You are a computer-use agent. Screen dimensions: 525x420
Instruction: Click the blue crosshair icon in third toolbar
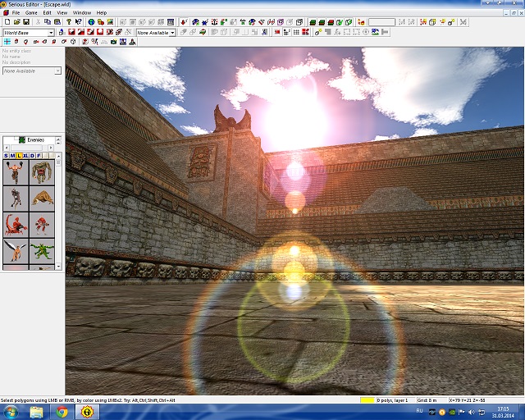click(7, 42)
